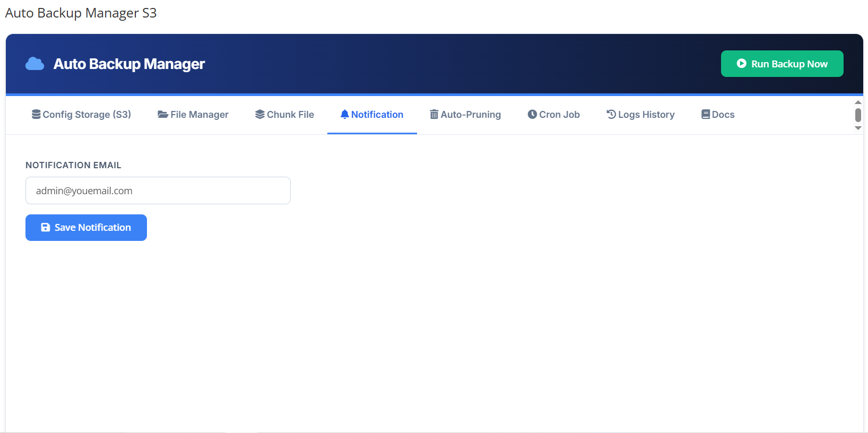Click the history icon beside Logs History

pyautogui.click(x=611, y=115)
